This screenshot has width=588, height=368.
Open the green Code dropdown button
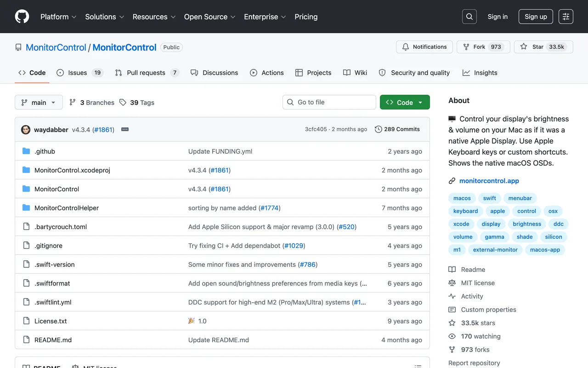tap(405, 102)
